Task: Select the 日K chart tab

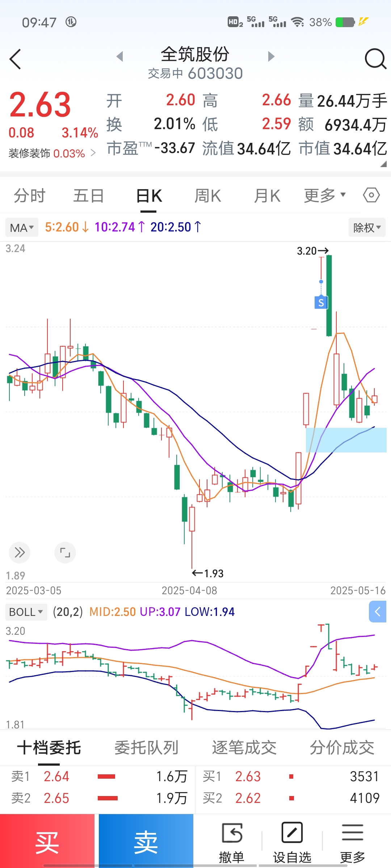Action: click(149, 196)
